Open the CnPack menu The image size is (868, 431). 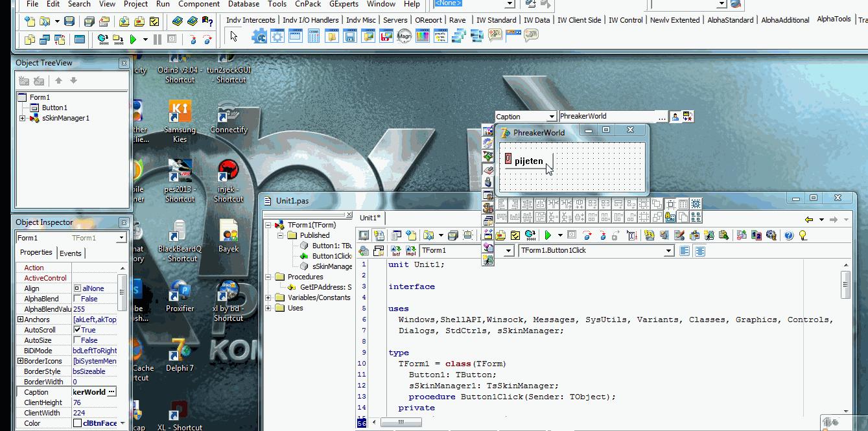(308, 4)
